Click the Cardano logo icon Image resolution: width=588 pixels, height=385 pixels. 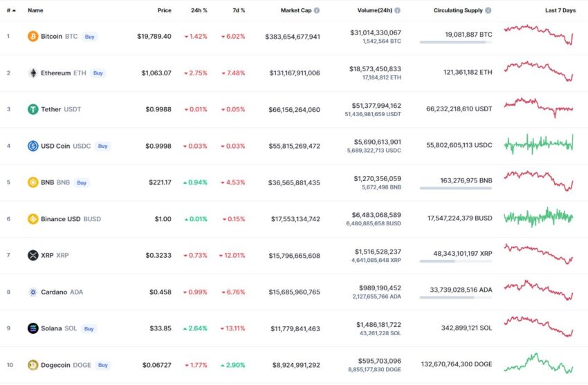click(x=33, y=292)
